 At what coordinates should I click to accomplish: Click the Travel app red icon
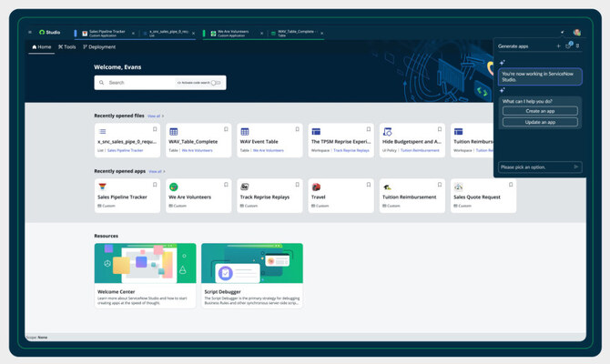(316, 187)
